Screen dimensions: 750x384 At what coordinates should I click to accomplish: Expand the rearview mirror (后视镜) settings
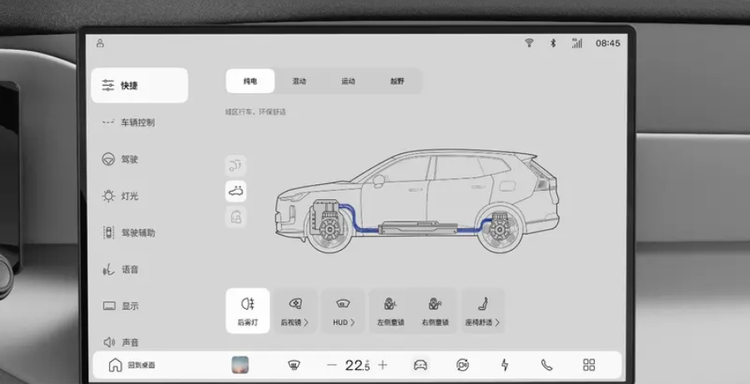295,311
